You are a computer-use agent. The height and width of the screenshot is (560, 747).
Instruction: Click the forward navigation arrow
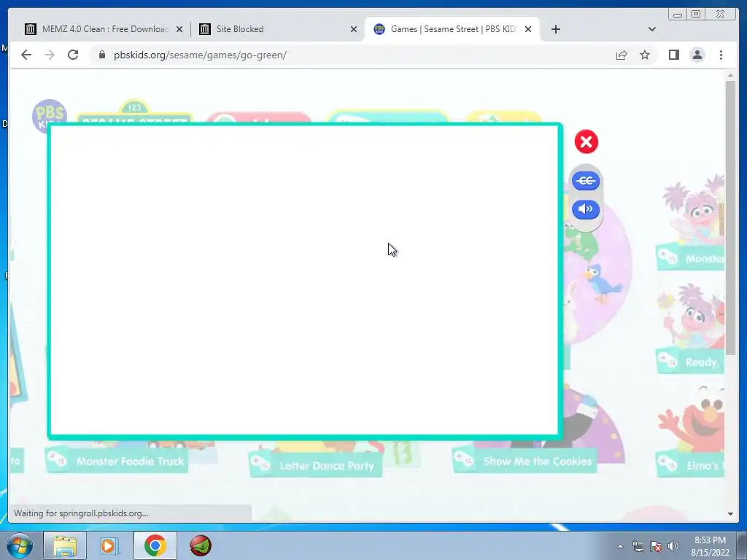coord(50,55)
